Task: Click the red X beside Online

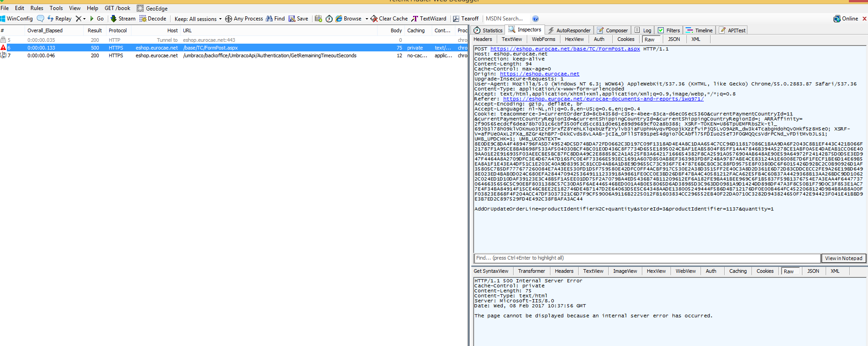Action: [864, 19]
